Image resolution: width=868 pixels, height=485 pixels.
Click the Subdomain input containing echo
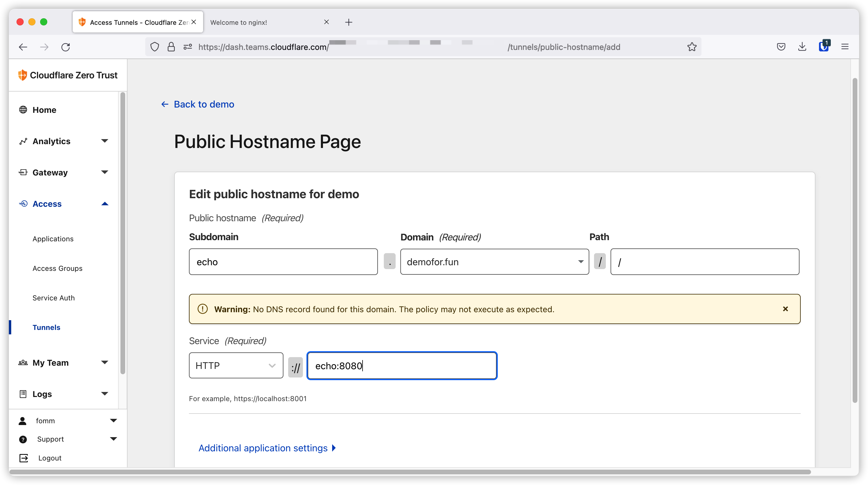pyautogui.click(x=283, y=262)
